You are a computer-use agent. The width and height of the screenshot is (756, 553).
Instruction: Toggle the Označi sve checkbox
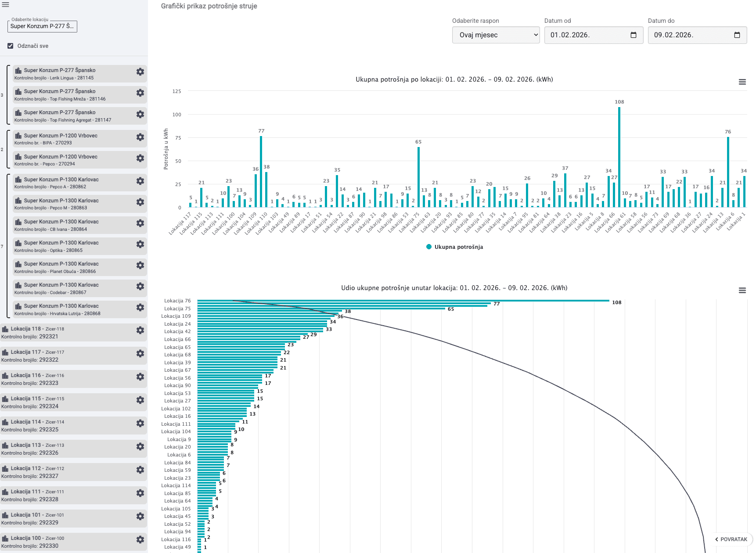point(11,46)
